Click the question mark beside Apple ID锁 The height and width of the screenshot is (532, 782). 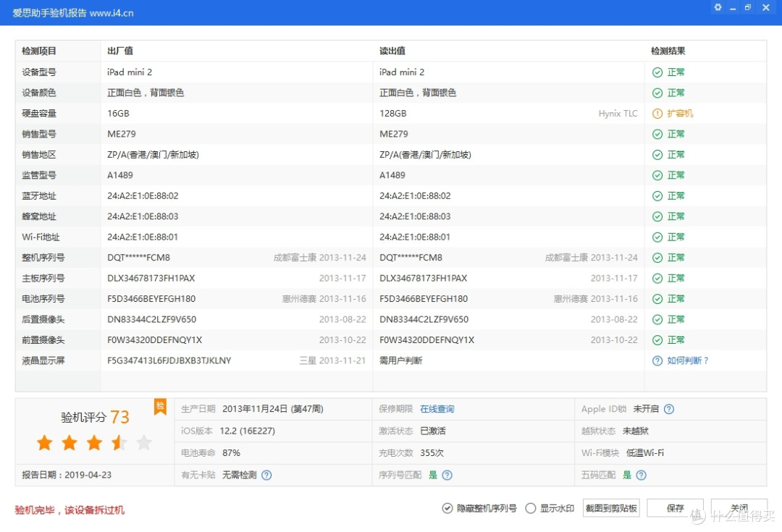pos(668,409)
